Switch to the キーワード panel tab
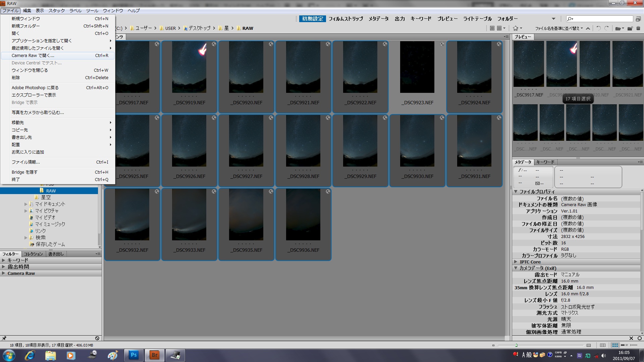 [545, 162]
